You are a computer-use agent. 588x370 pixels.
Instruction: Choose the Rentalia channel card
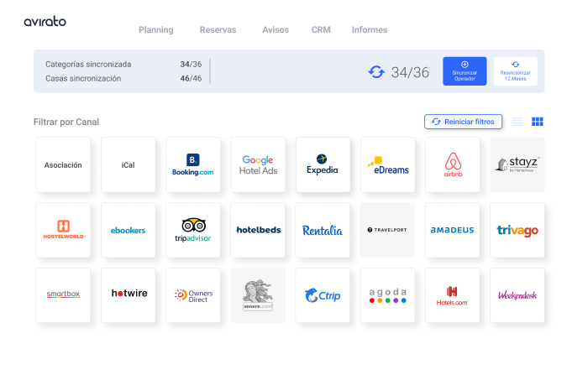pos(323,230)
